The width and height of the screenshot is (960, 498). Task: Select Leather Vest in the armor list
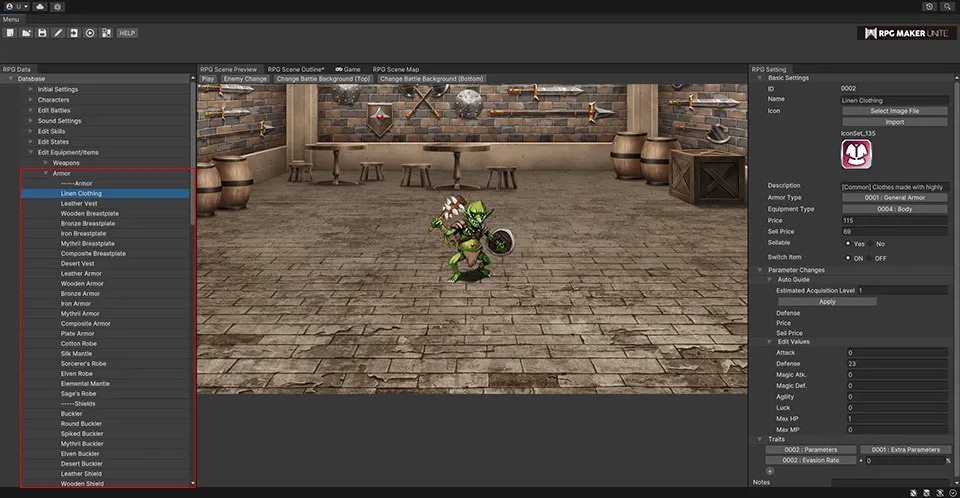coord(79,203)
